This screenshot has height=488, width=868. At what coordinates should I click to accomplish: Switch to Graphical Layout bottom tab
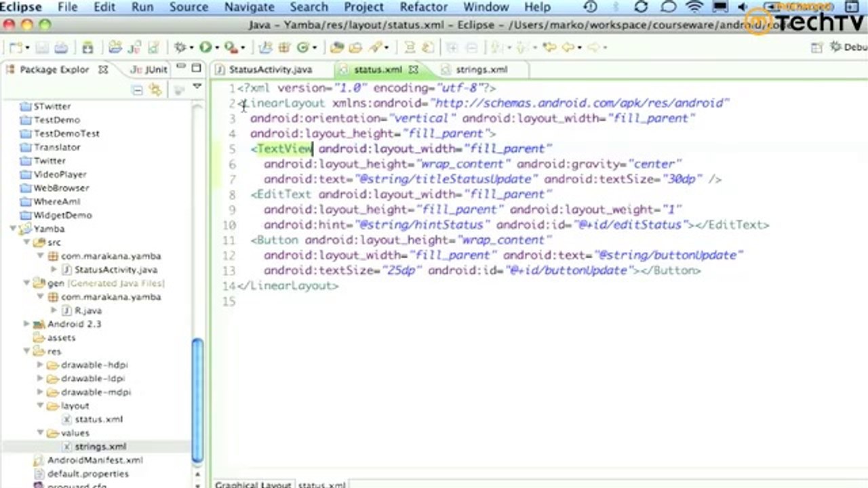(252, 484)
